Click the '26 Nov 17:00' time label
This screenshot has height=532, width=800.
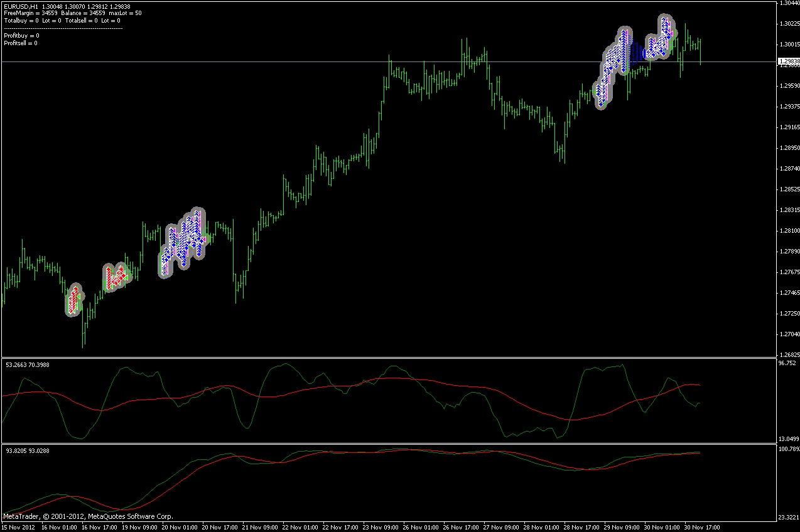(461, 528)
